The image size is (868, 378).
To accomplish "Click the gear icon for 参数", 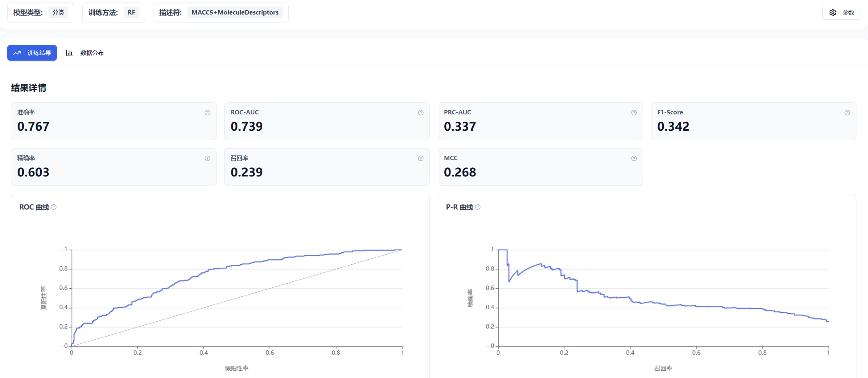I will pyautogui.click(x=833, y=13).
